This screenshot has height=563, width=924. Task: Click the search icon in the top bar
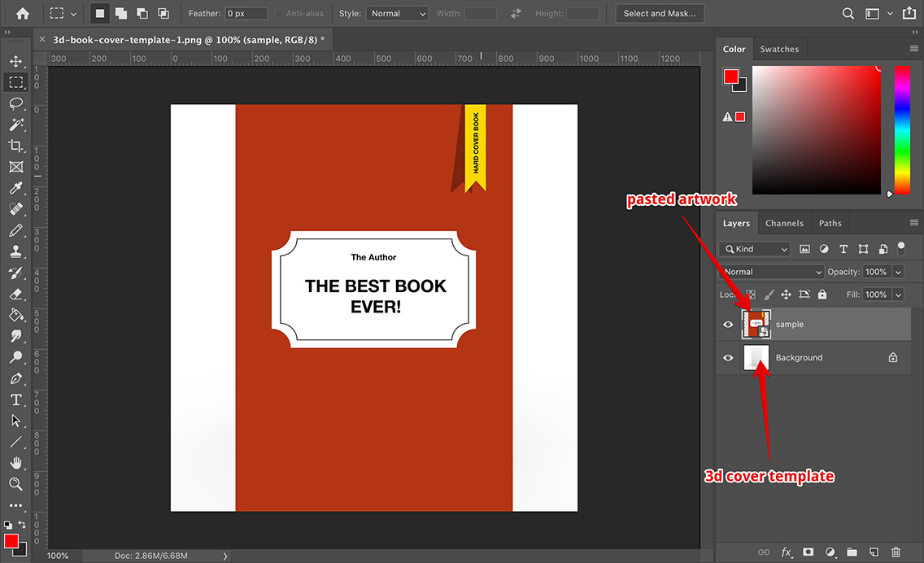(848, 13)
